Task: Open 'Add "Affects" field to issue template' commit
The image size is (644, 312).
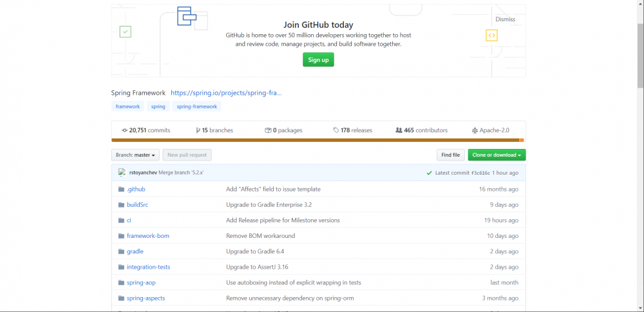Action: [x=274, y=189]
